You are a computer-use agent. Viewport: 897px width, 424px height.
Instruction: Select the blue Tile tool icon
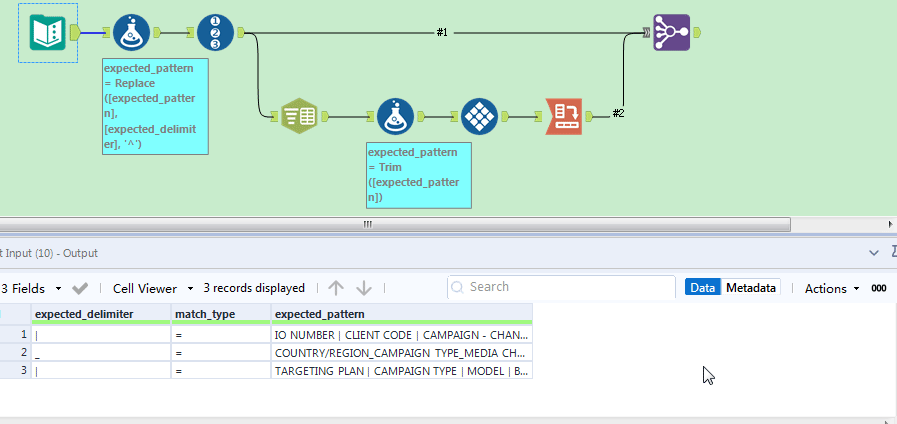tap(479, 116)
